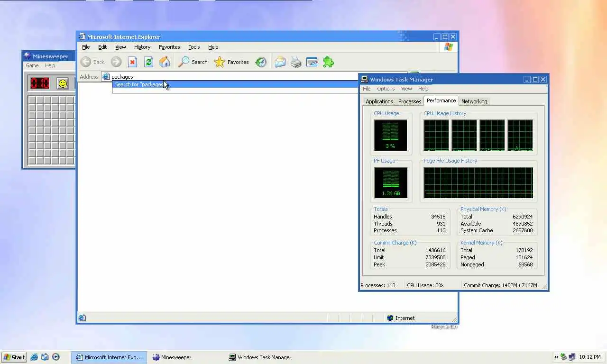Print the page using the printer icon

[x=296, y=62]
